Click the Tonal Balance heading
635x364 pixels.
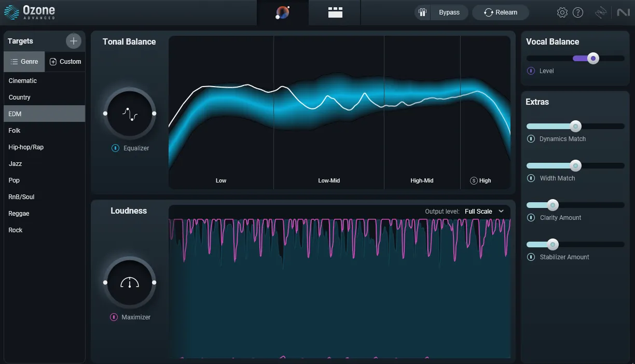(x=129, y=42)
